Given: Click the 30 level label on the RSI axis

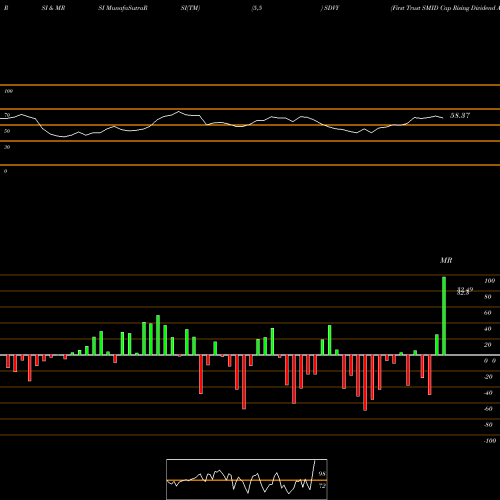Looking at the screenshot, I should coord(7,147).
